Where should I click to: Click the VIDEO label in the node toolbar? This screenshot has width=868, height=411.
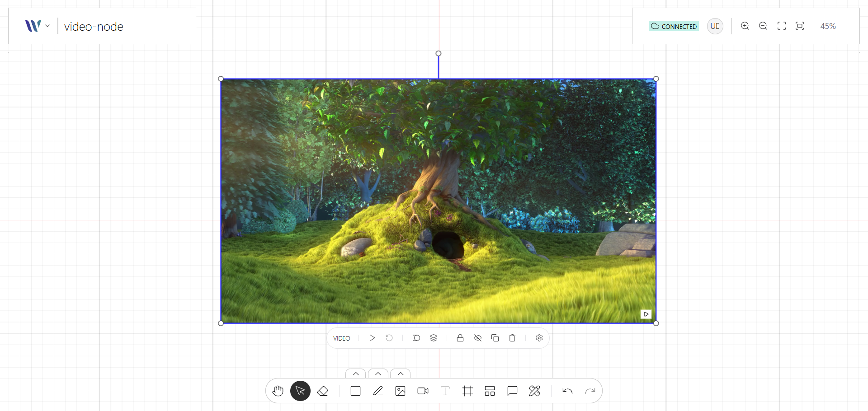(341, 338)
